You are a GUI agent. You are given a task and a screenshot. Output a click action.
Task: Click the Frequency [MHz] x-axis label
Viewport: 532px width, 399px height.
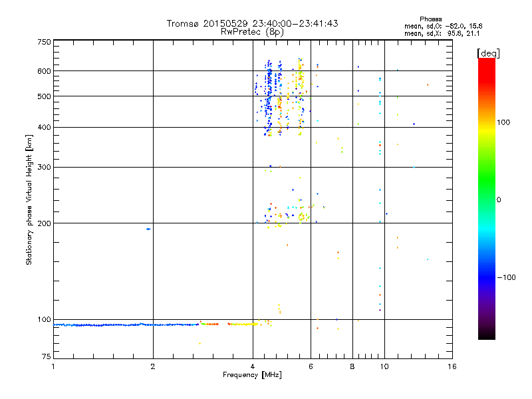(252, 376)
